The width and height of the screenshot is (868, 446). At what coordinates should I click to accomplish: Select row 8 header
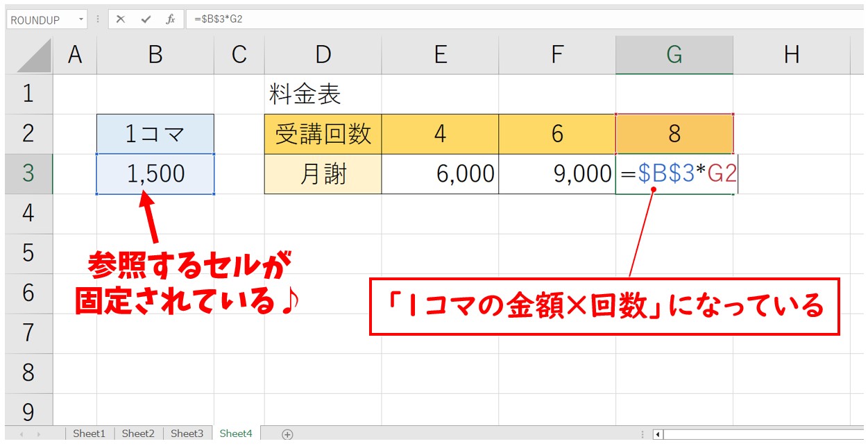pyautogui.click(x=28, y=373)
